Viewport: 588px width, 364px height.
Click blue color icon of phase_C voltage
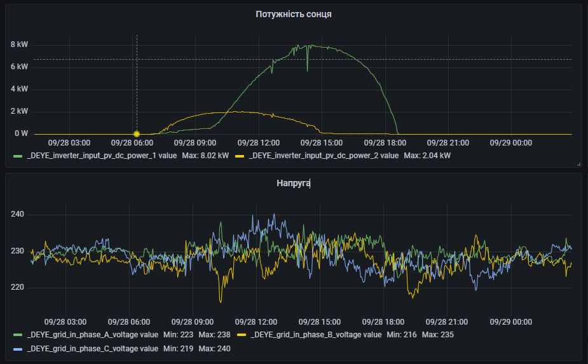pyautogui.click(x=18, y=348)
